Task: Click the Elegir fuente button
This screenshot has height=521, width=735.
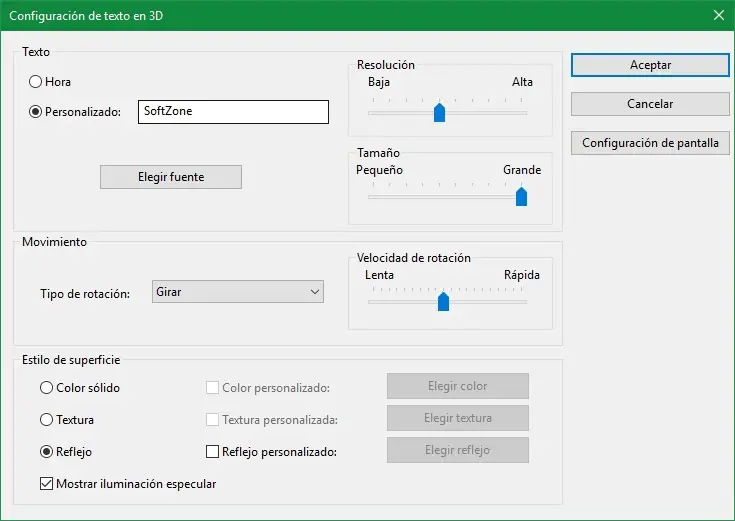Action: pos(171,176)
